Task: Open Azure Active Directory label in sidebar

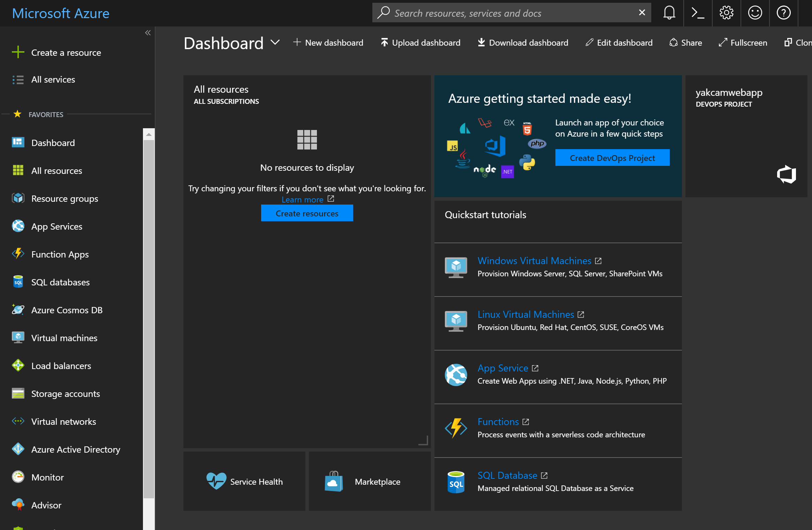Action: pos(76,450)
